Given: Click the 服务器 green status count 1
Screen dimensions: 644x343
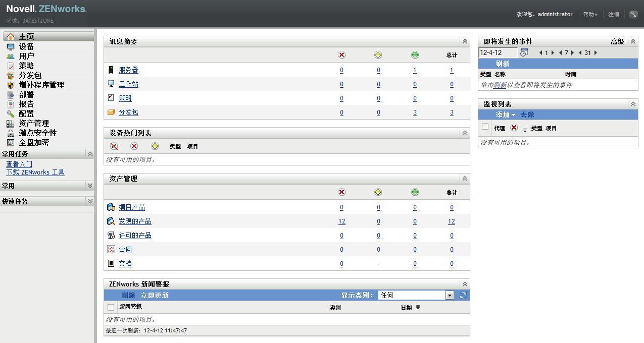Looking at the screenshot, I should tap(415, 70).
